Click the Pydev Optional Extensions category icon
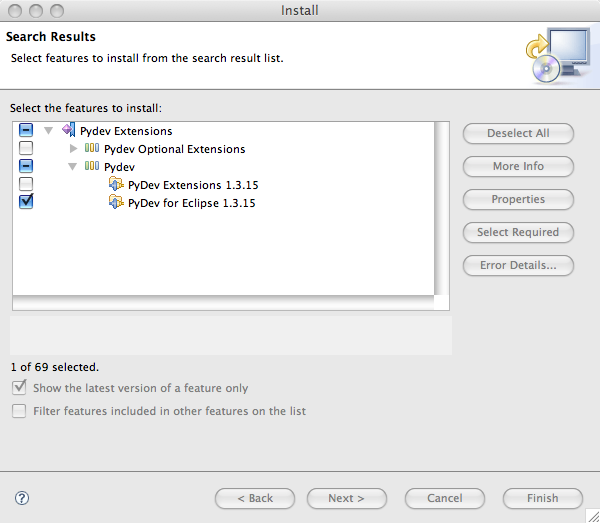 point(92,148)
